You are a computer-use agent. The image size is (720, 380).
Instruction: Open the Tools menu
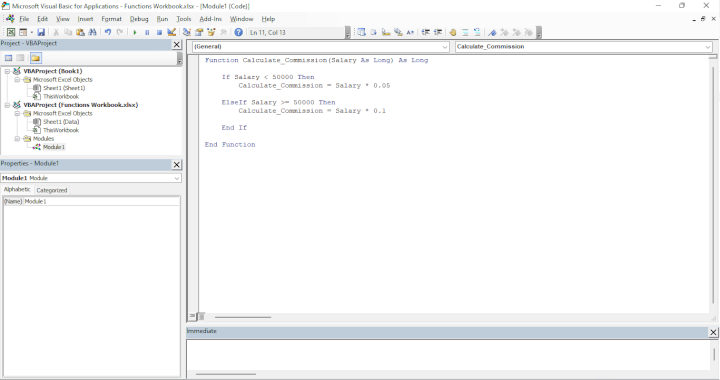pos(184,19)
